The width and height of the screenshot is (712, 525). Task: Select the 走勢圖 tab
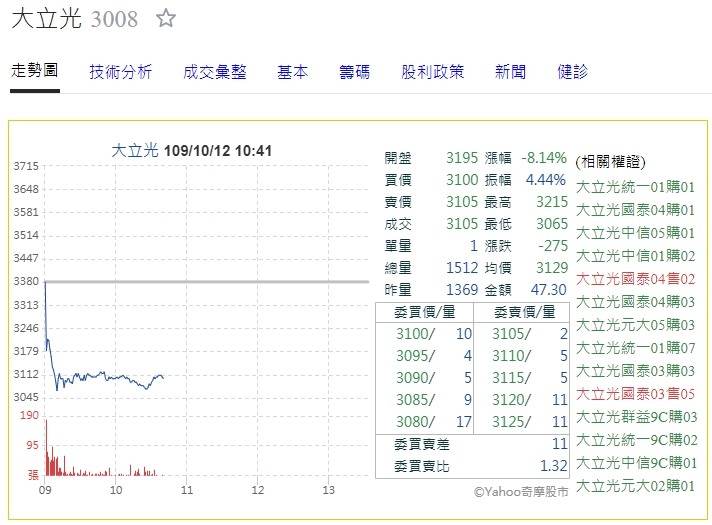coord(35,71)
